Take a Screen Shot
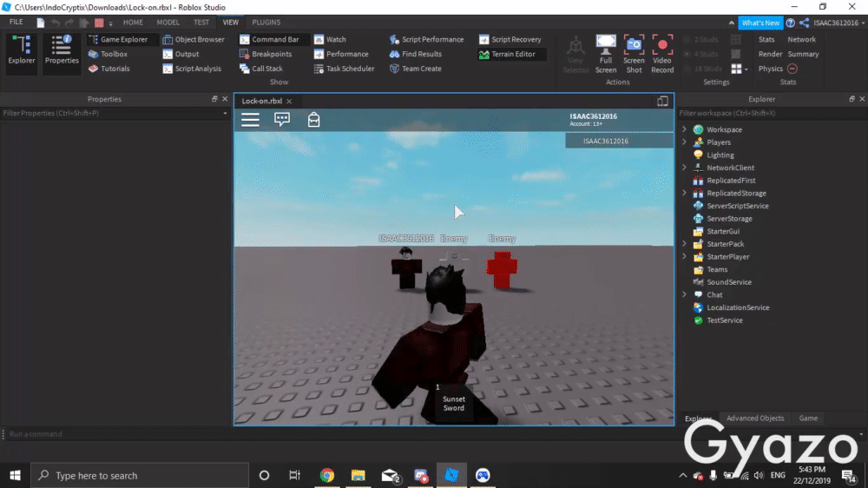The height and width of the screenshot is (488, 868). (634, 54)
